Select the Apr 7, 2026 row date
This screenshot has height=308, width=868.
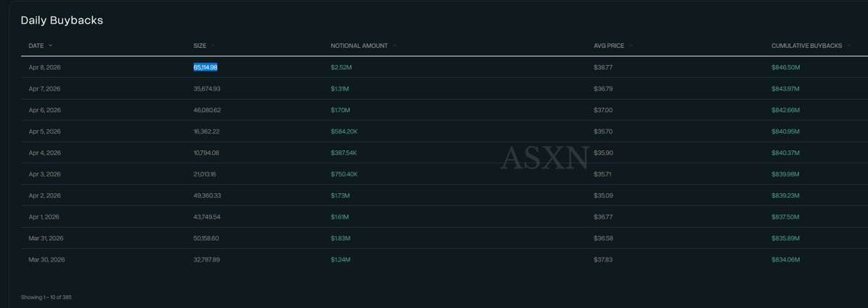(45, 89)
